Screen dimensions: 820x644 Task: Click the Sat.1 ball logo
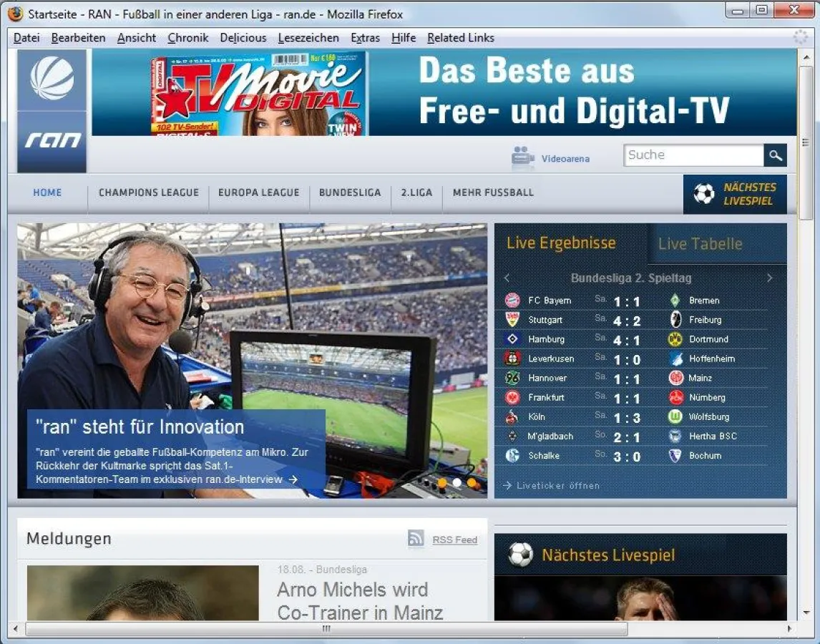pos(52,79)
